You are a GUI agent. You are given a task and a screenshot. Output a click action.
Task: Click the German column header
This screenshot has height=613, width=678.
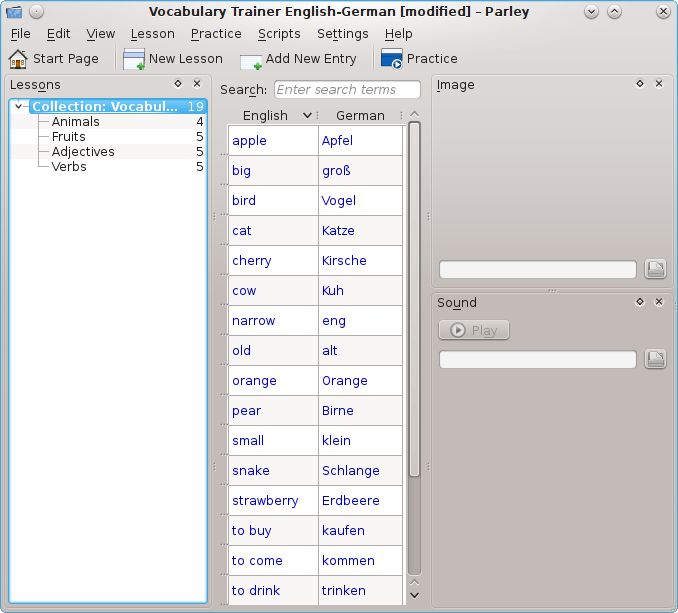pyautogui.click(x=360, y=116)
